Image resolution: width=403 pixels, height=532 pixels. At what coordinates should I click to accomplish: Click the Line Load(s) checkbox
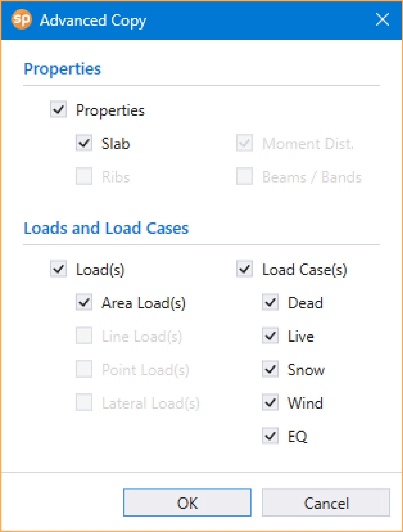point(84,336)
